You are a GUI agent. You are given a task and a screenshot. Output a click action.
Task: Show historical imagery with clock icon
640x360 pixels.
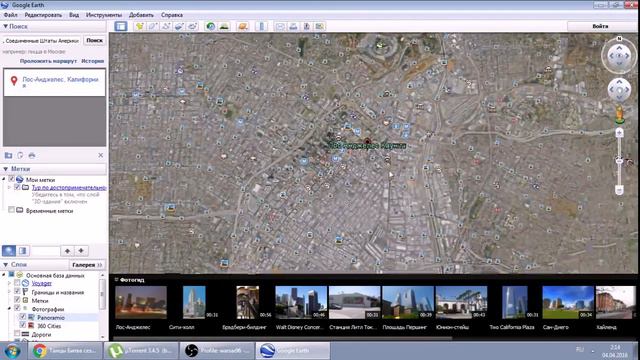click(211, 26)
